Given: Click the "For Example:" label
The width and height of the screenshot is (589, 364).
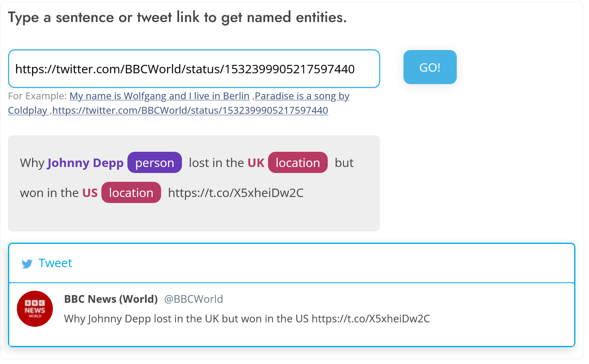Looking at the screenshot, I should pos(37,96).
